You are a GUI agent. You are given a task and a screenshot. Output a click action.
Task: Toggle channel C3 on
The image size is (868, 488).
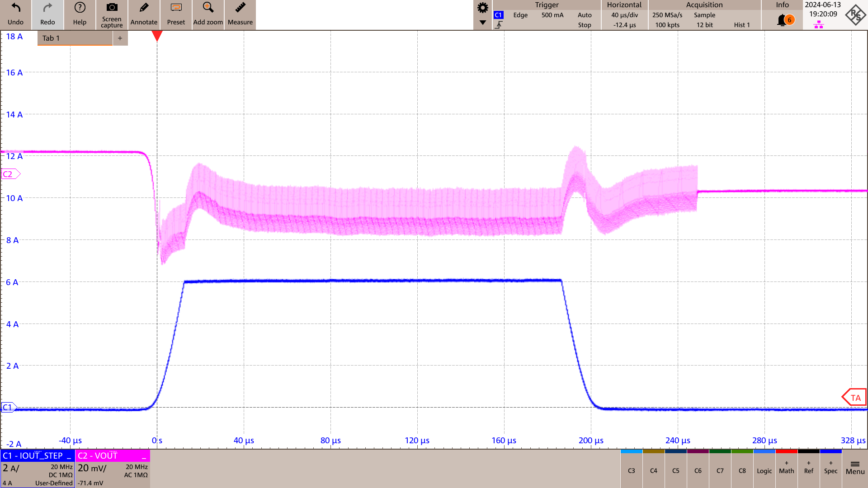point(631,470)
